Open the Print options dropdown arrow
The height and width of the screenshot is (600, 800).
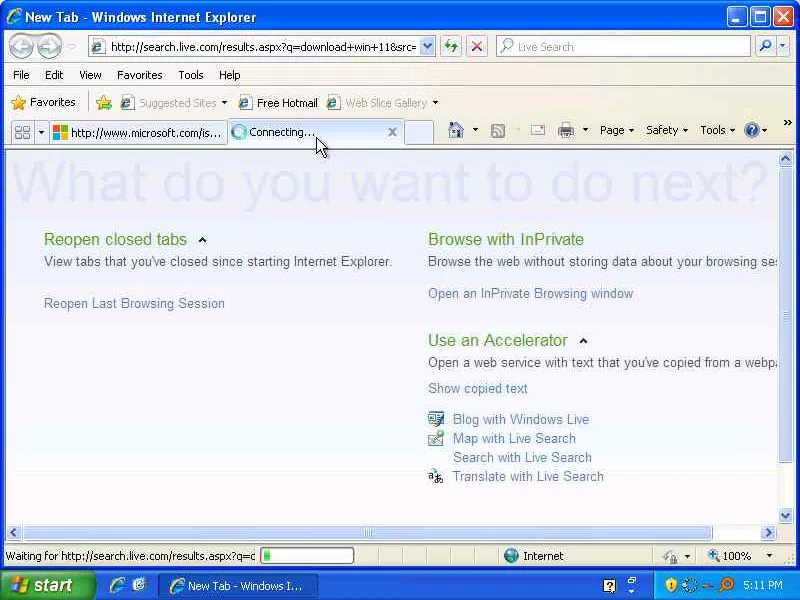pos(585,130)
